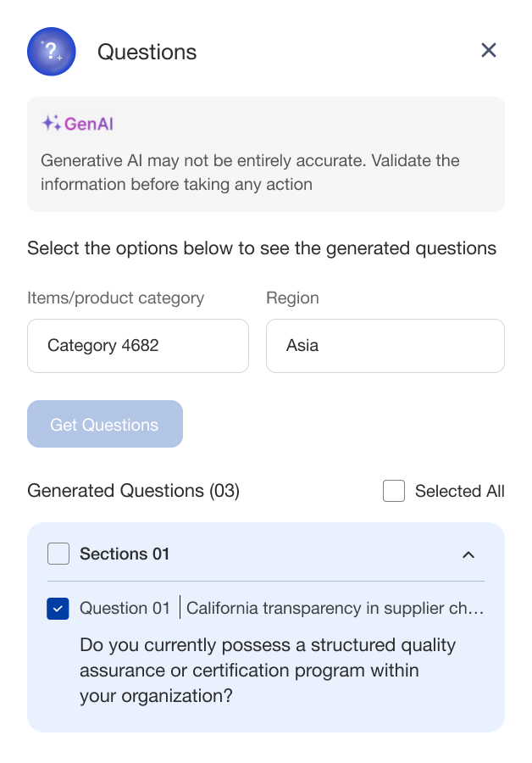
Task: Open the Items/product category field
Action: coord(138,346)
